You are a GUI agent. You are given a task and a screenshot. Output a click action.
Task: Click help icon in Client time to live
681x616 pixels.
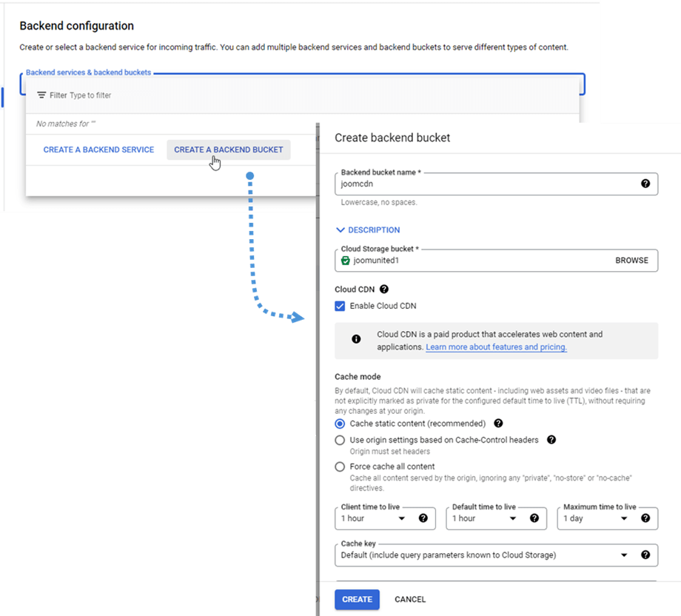(x=423, y=518)
